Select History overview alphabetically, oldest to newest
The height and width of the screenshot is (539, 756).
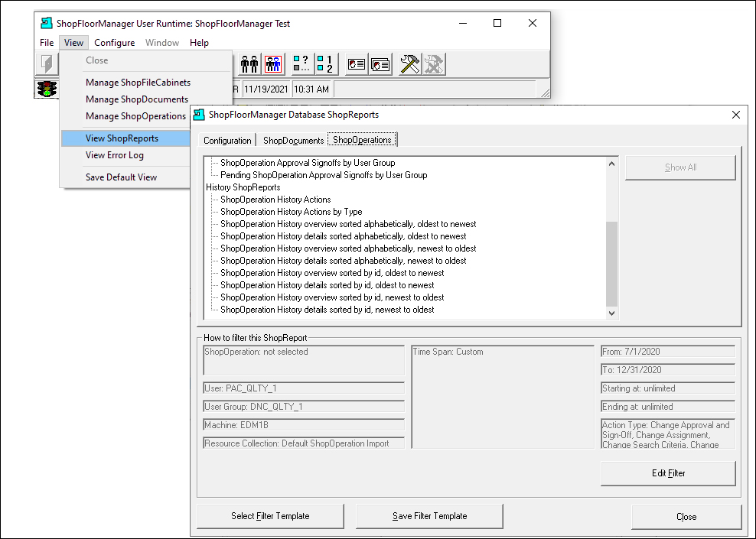tap(348, 224)
